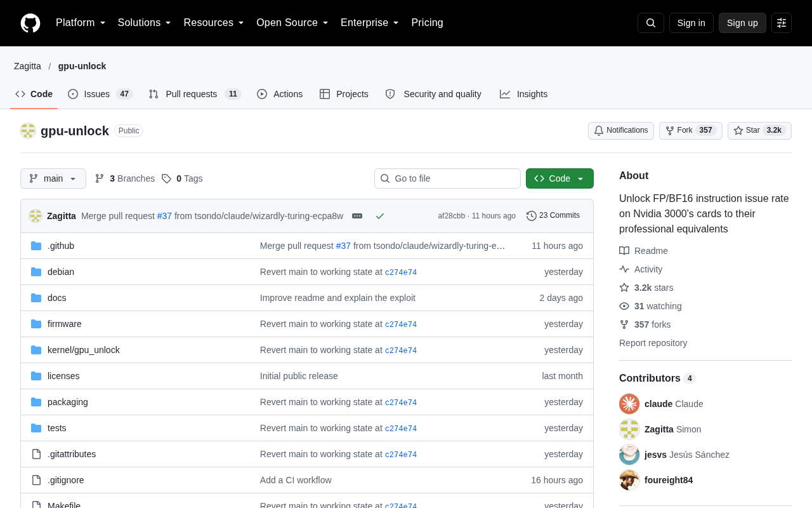The height and width of the screenshot is (508, 812).
Task: Expand the Resources menu
Action: click(214, 23)
